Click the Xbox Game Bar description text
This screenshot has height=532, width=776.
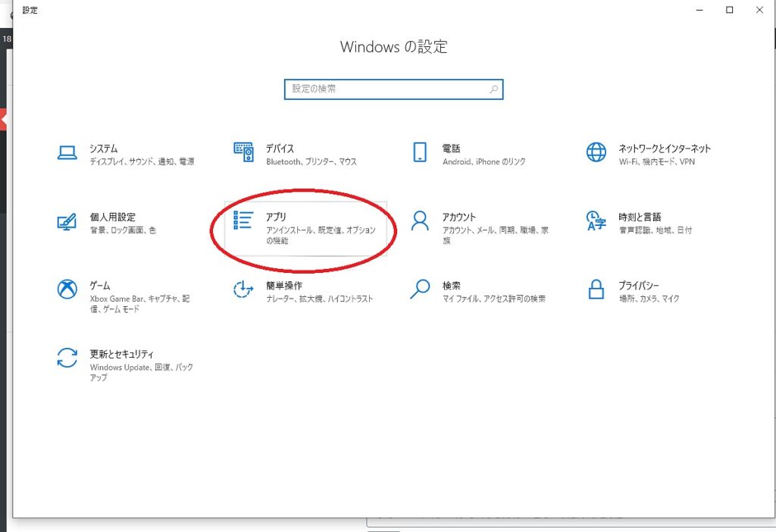(139, 304)
